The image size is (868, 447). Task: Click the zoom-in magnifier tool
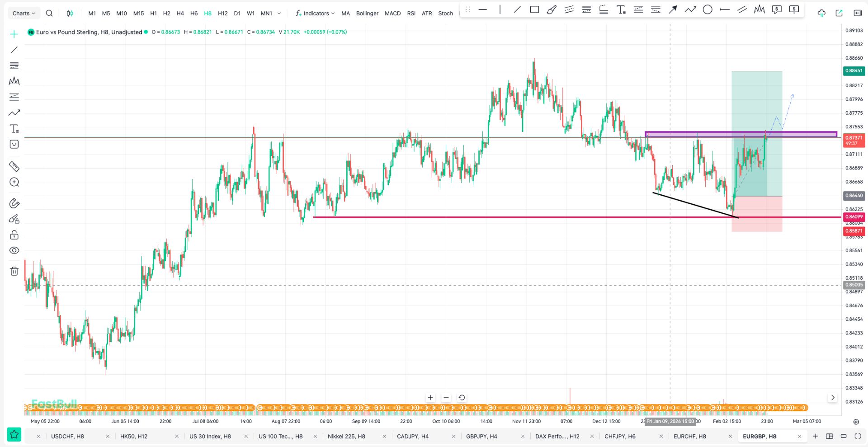click(14, 182)
